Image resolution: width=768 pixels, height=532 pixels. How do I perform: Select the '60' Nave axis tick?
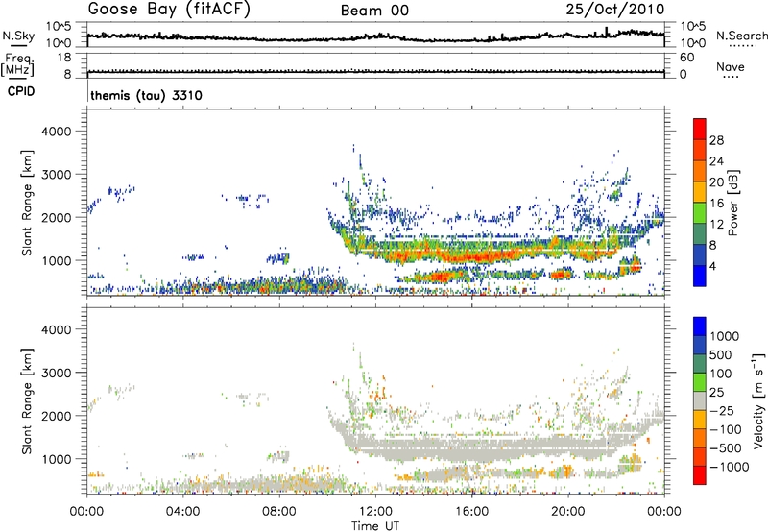(x=687, y=58)
